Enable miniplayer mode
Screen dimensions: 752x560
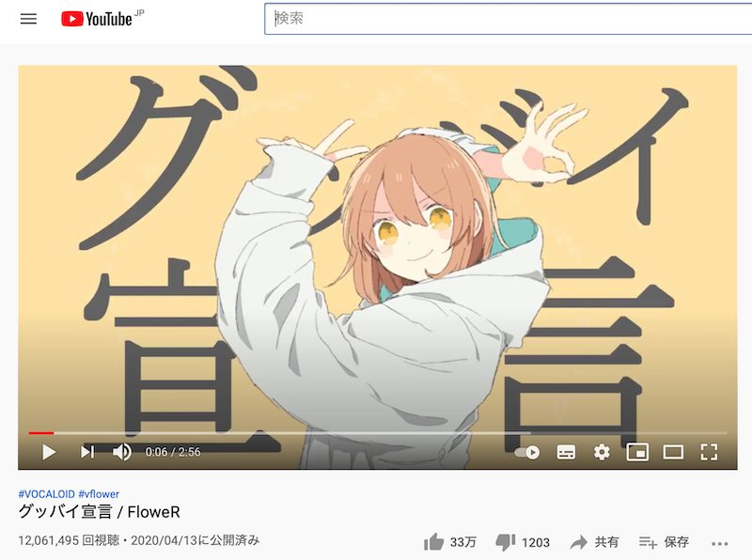(637, 452)
